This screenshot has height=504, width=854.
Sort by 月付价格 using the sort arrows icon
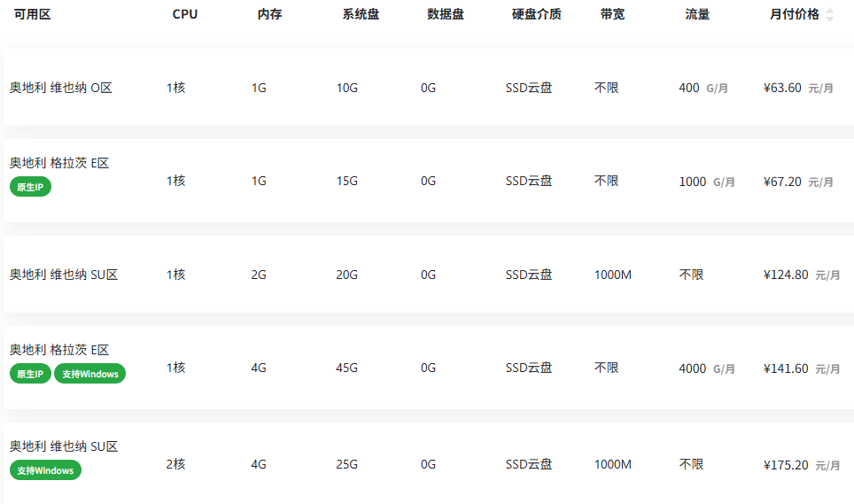coord(829,15)
